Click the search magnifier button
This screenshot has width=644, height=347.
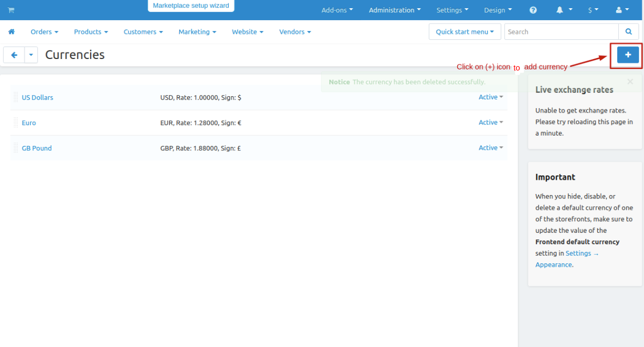pyautogui.click(x=628, y=32)
